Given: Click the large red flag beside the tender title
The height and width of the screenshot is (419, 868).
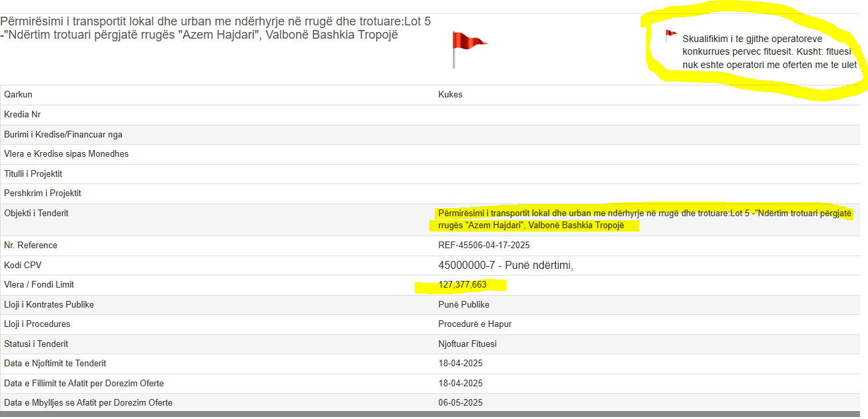Looking at the screenshot, I should tap(469, 47).
